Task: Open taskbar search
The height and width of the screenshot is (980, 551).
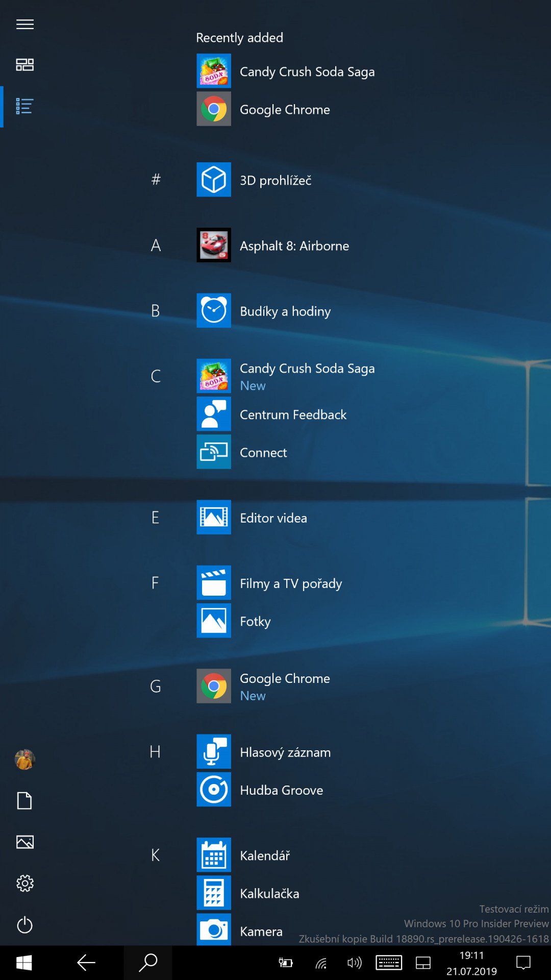Action: [x=148, y=963]
